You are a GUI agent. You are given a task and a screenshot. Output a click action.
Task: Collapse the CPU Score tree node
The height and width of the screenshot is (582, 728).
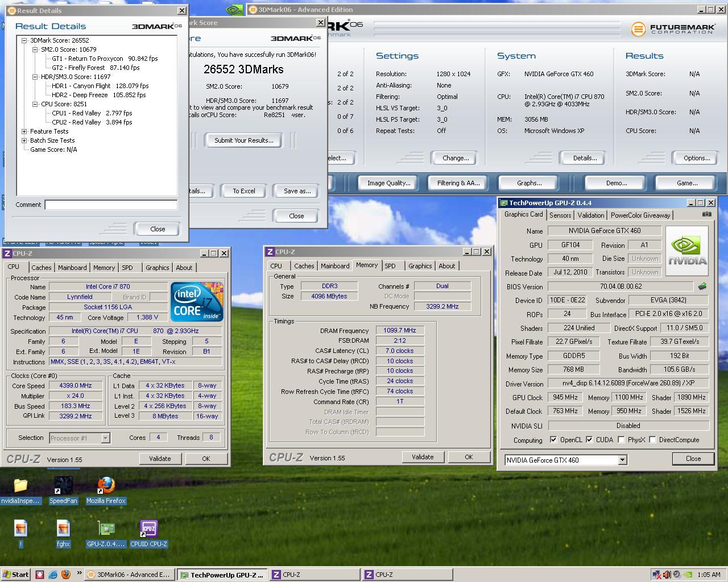35,104
